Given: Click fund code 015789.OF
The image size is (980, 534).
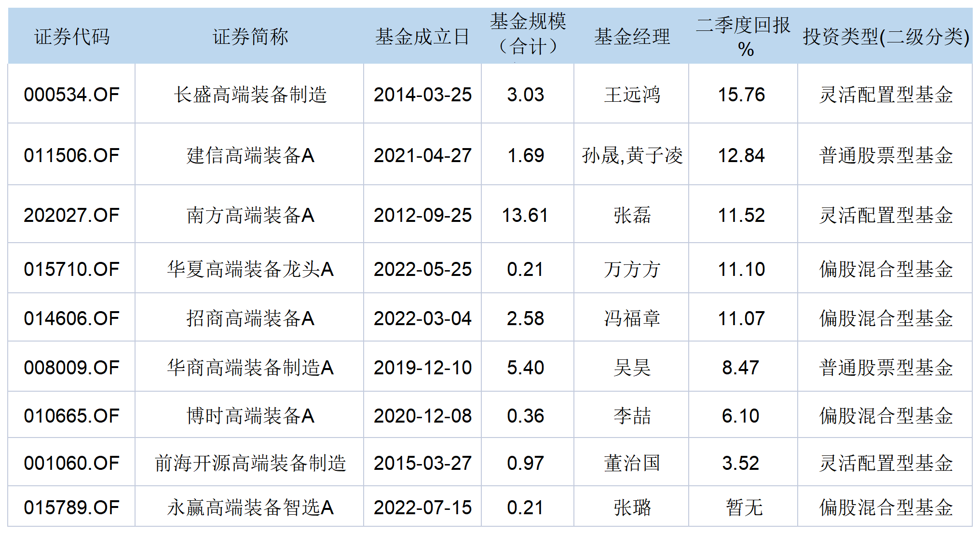Looking at the screenshot, I should pyautogui.click(x=72, y=507).
